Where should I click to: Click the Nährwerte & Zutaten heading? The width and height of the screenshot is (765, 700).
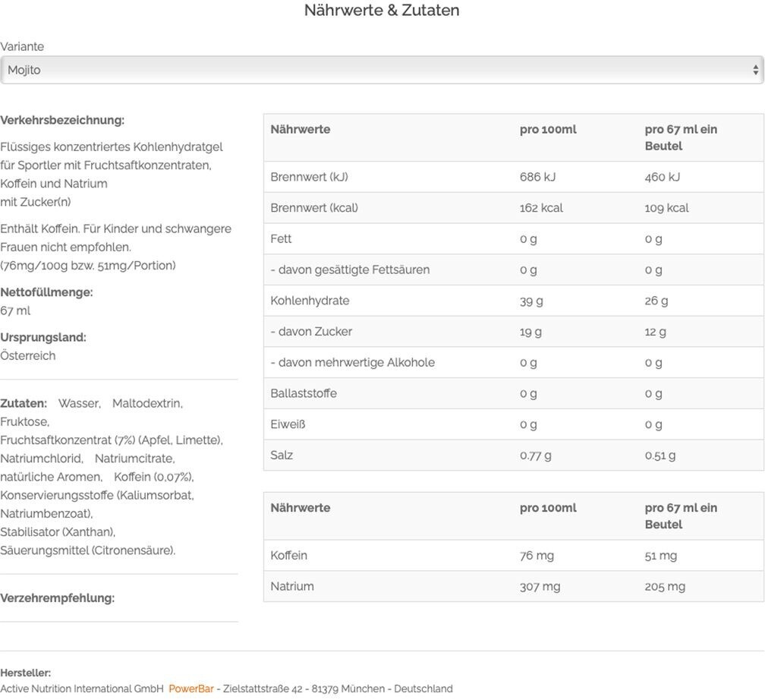[x=382, y=11]
